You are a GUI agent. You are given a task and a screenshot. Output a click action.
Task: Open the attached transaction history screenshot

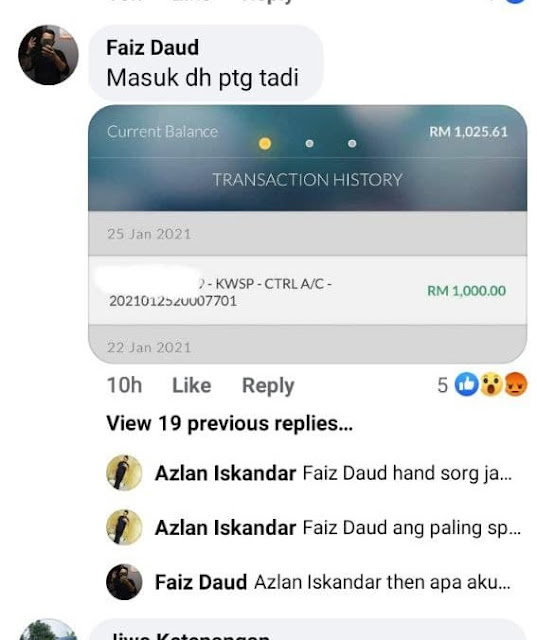(308, 234)
